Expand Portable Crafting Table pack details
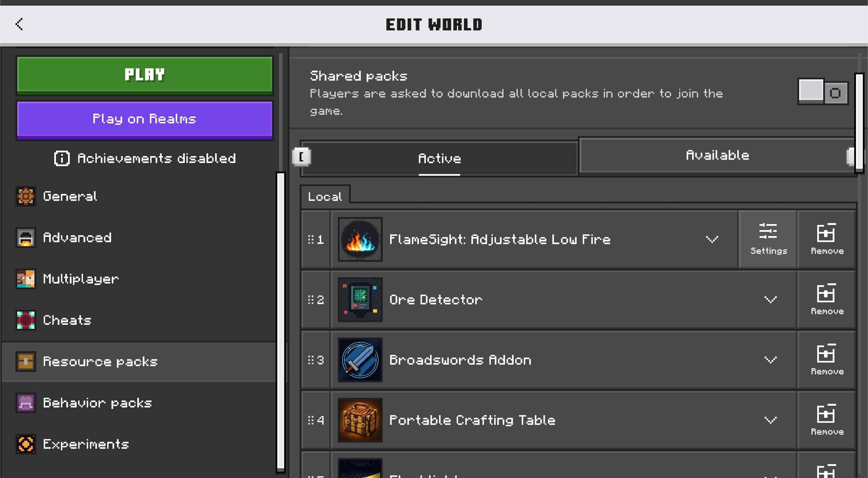Viewport: 868px width, 478px height. pyautogui.click(x=770, y=420)
